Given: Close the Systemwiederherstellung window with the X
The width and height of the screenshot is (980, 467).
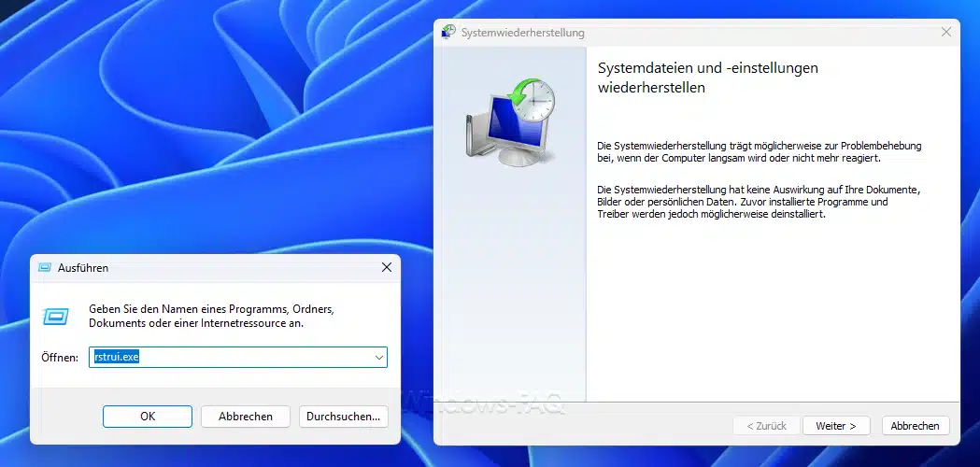Looking at the screenshot, I should (x=945, y=33).
